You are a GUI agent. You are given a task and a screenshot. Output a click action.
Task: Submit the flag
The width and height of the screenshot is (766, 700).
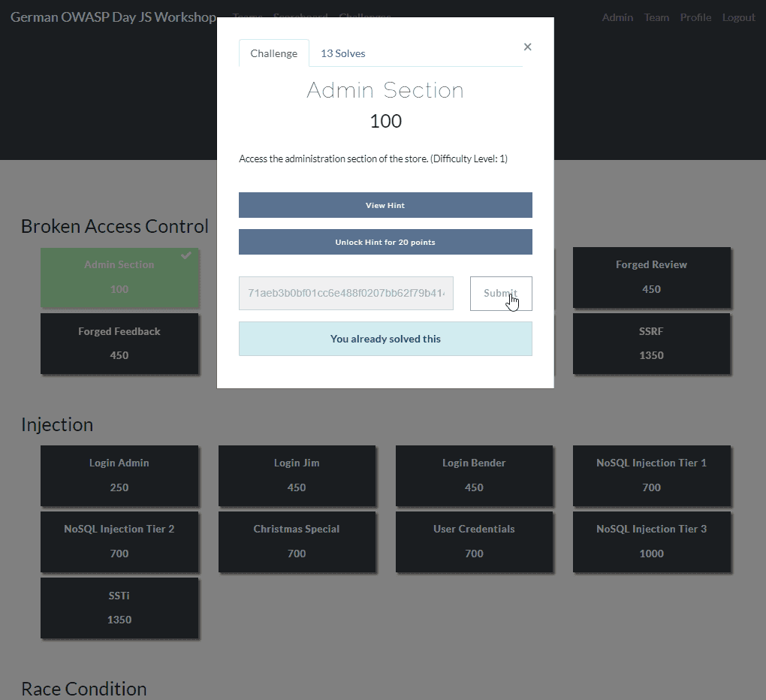[501, 293]
